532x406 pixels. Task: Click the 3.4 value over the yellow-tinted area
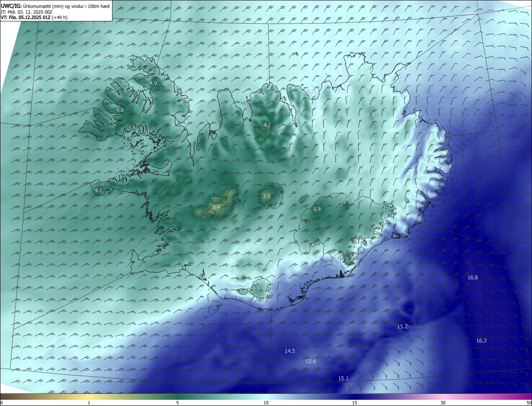pos(216,207)
